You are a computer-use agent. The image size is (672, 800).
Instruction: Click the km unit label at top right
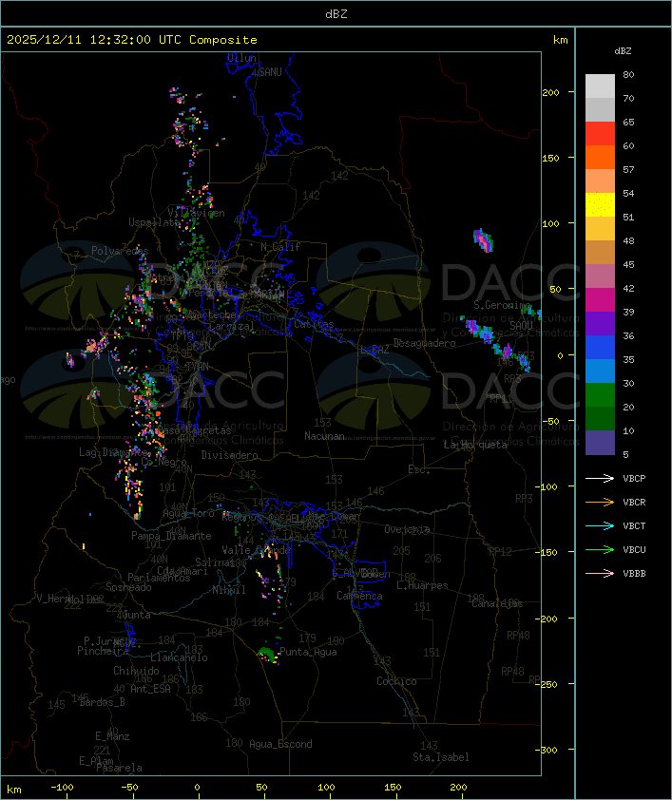(x=560, y=40)
